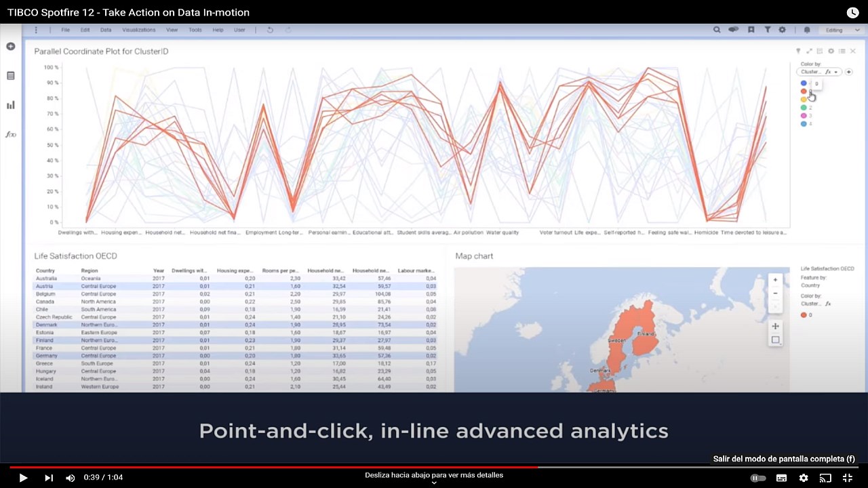Open the Visualizations menu

139,30
